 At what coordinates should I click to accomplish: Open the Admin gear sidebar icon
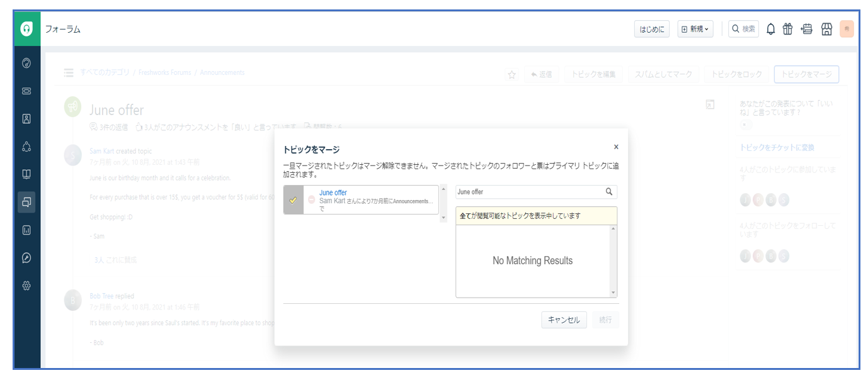[26, 286]
